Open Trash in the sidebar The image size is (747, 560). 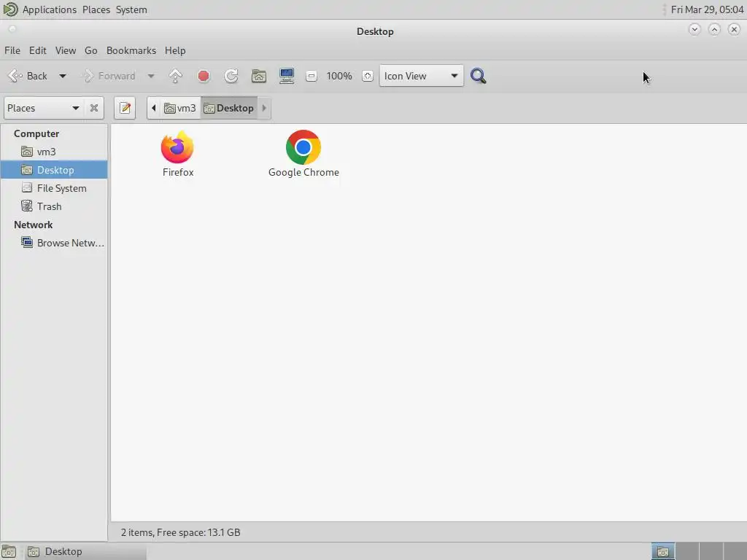pyautogui.click(x=54, y=206)
